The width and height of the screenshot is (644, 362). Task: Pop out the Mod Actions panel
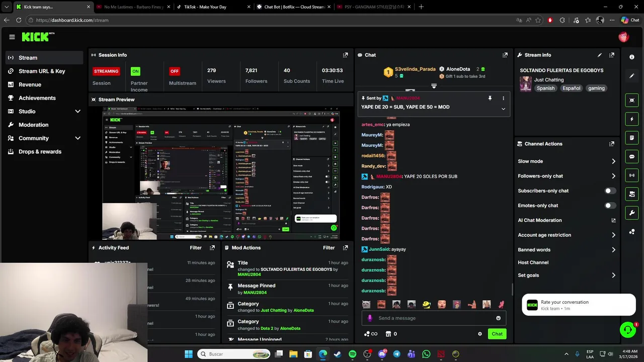[x=345, y=247]
